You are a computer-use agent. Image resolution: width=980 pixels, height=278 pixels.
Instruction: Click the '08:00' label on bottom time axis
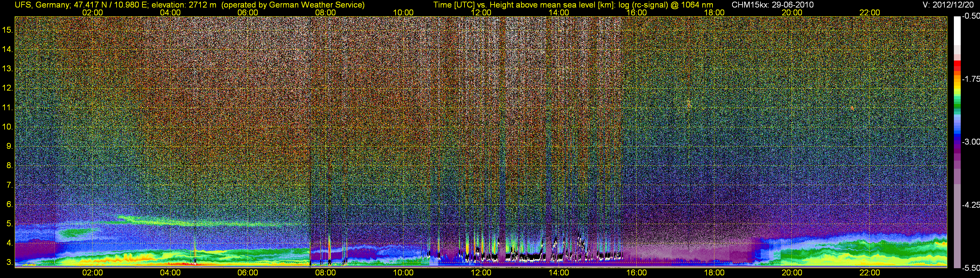click(326, 273)
